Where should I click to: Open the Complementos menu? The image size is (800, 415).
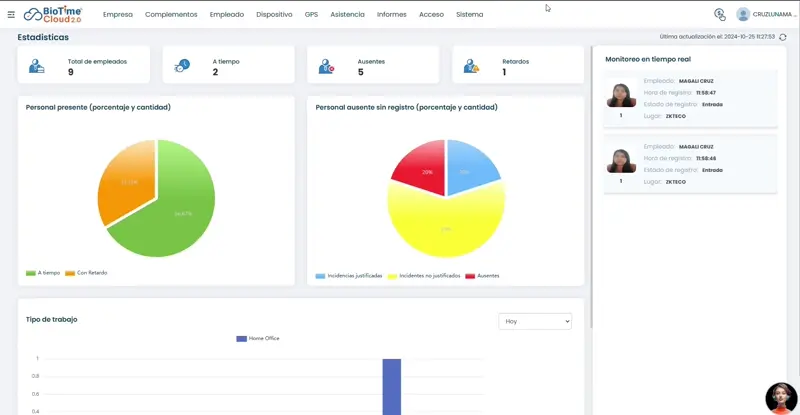point(171,15)
